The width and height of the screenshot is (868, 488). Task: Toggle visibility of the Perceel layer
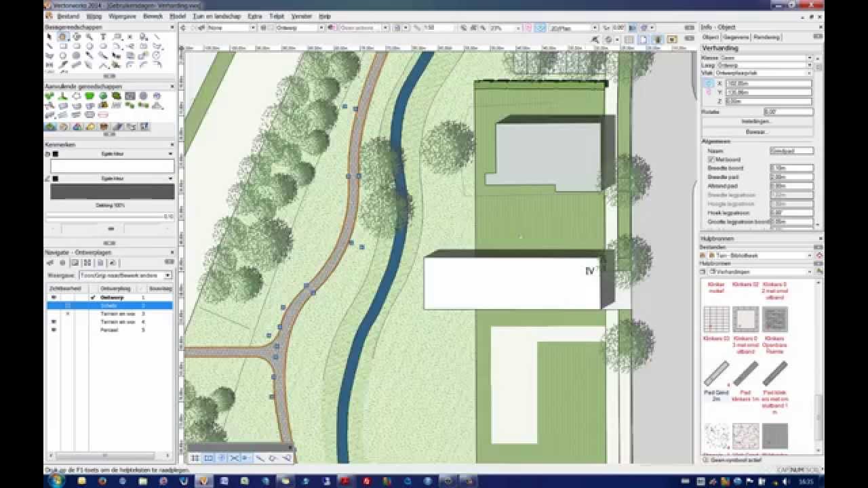click(x=54, y=330)
